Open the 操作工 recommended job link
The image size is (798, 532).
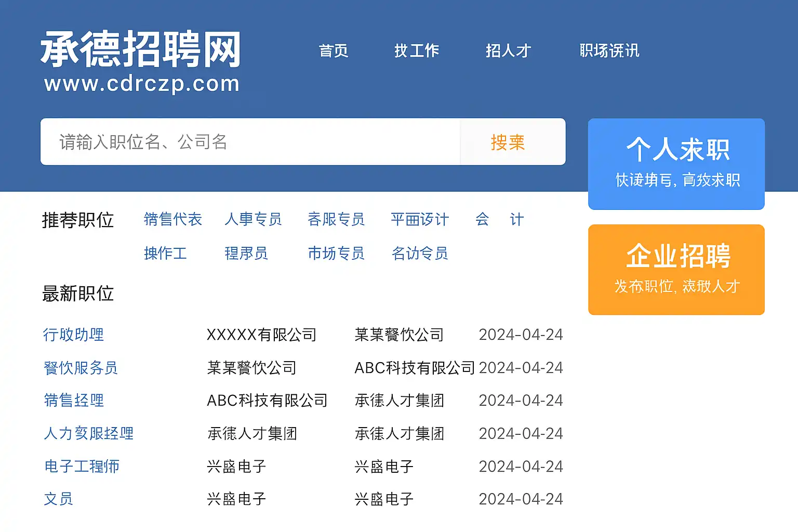(x=165, y=253)
